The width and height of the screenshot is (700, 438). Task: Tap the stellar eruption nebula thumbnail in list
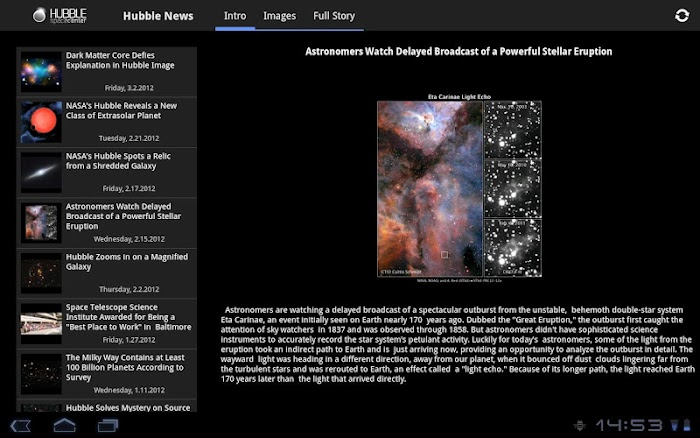41,223
